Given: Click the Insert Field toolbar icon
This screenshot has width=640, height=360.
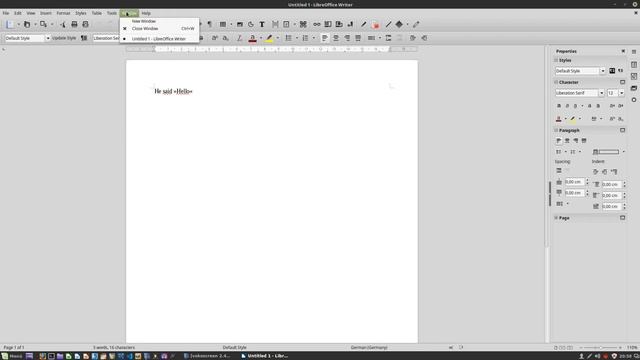Looking at the screenshot, I should coord(287,24).
